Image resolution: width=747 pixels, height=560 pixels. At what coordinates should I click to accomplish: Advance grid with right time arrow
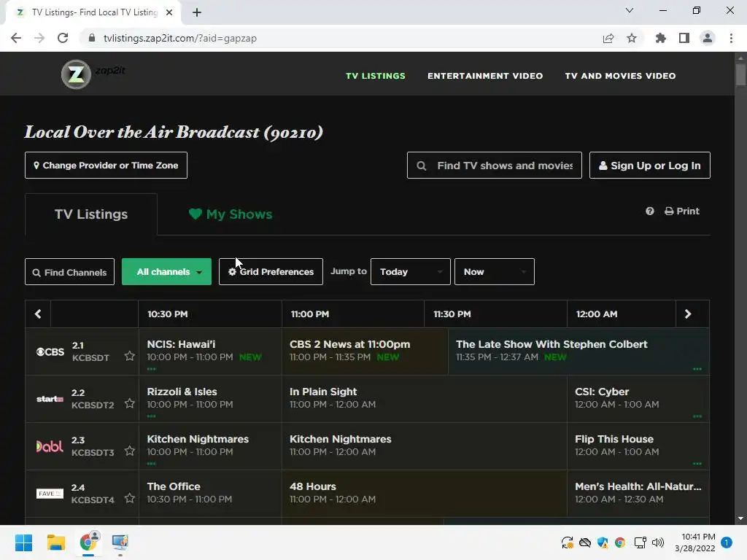pos(688,314)
